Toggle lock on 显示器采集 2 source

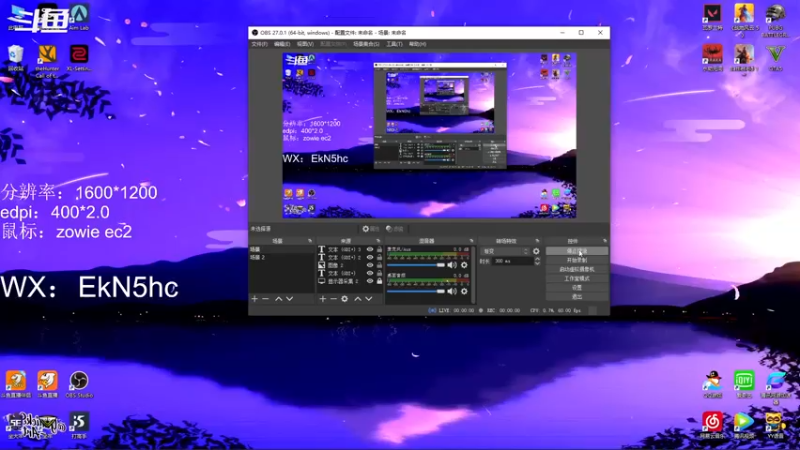pos(379,281)
